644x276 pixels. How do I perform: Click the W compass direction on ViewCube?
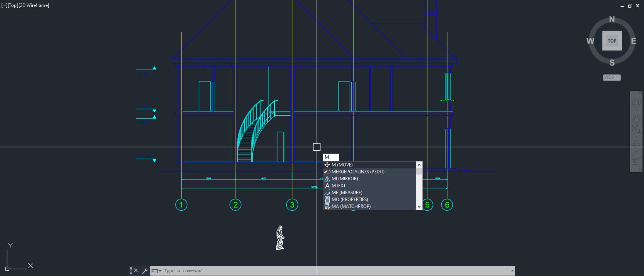pyautogui.click(x=590, y=41)
